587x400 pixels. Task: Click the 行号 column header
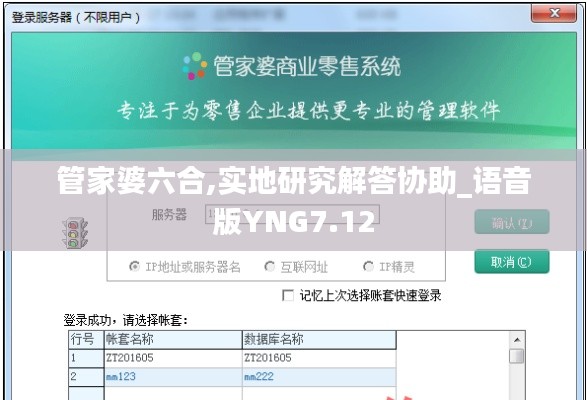click(86, 340)
